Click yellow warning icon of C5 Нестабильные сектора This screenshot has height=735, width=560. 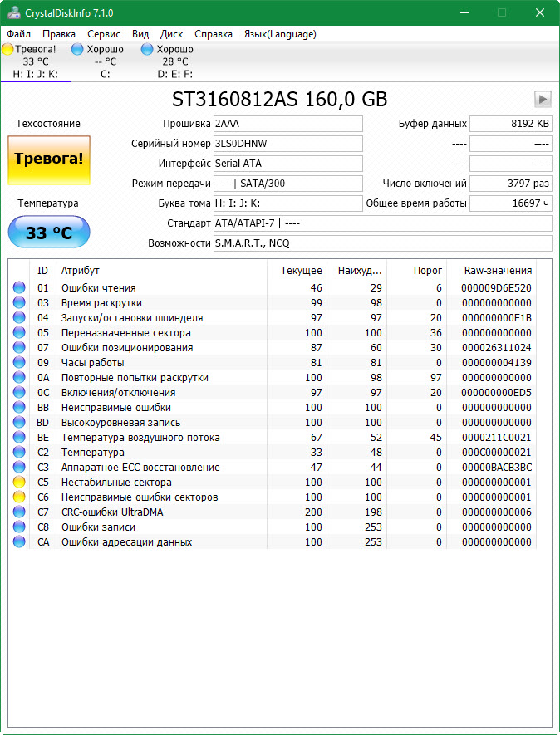click(x=19, y=483)
